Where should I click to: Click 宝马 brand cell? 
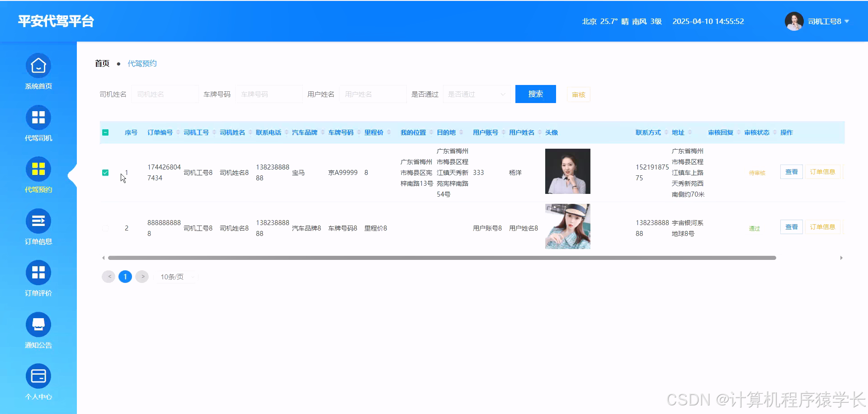298,173
